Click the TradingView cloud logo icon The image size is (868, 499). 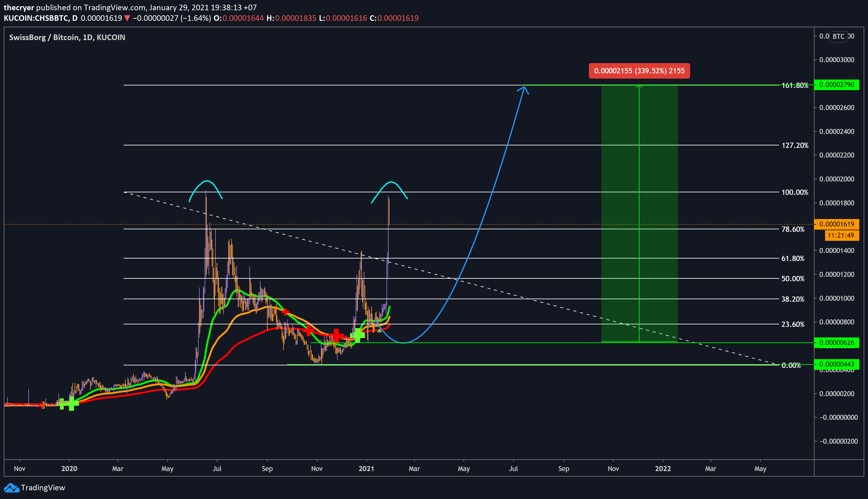click(11, 488)
